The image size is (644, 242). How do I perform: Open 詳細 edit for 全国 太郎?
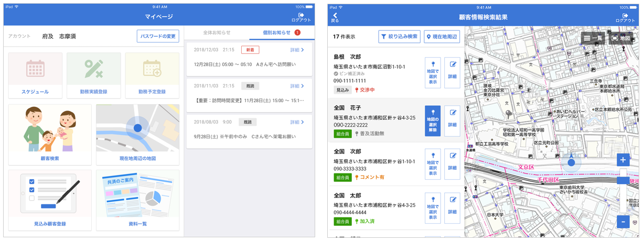[453, 208]
